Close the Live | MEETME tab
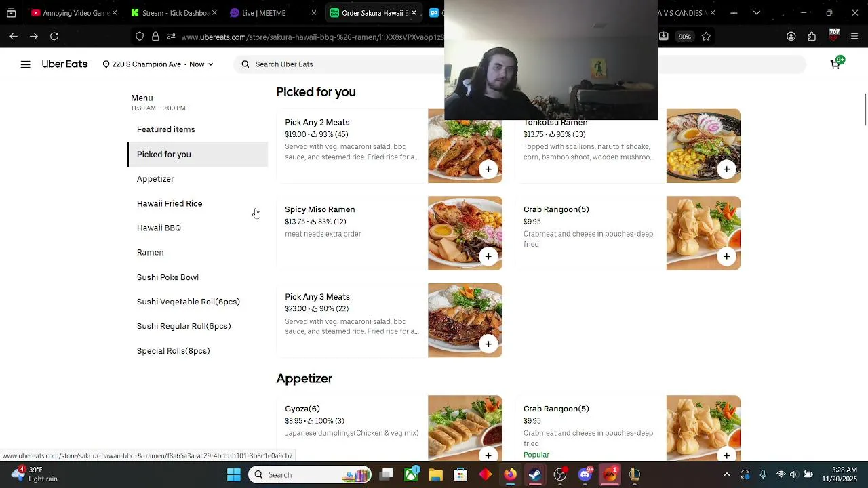This screenshot has width=868, height=488. point(313,13)
